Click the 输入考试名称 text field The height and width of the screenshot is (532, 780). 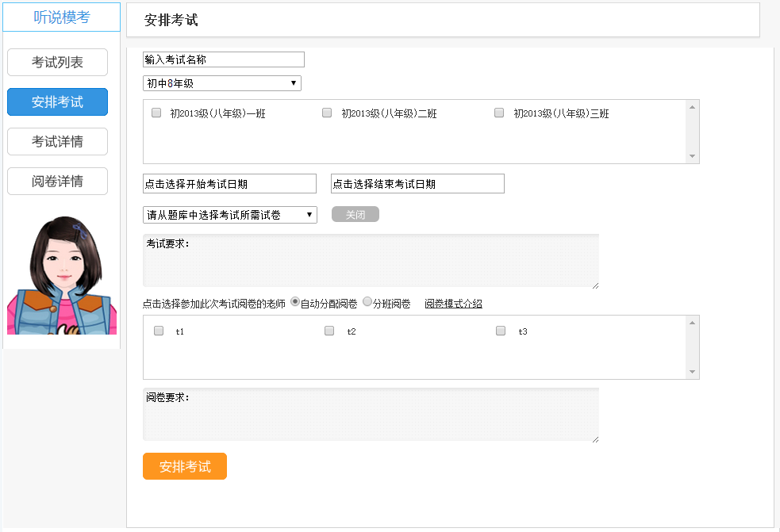[x=223, y=59]
